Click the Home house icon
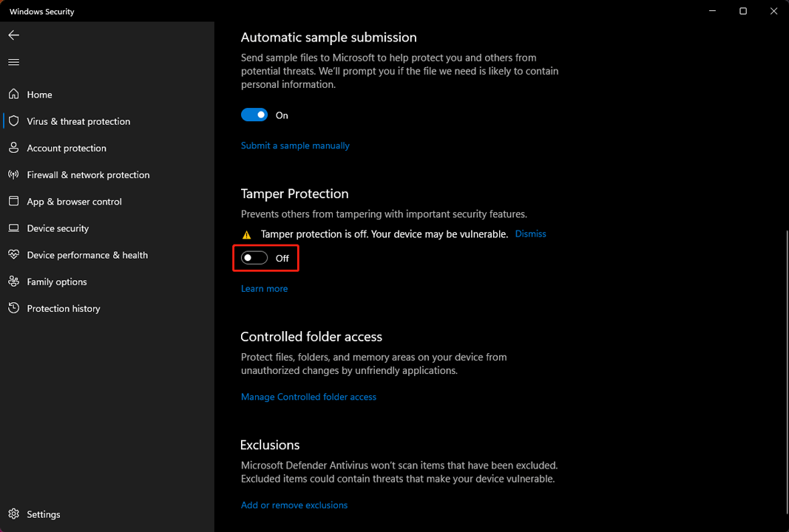789x532 pixels. point(13,94)
